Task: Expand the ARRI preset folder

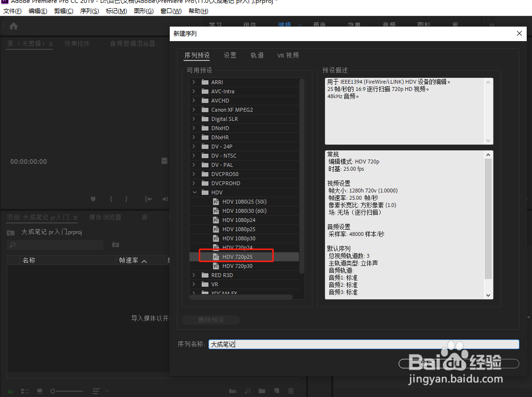Action: pyautogui.click(x=194, y=82)
